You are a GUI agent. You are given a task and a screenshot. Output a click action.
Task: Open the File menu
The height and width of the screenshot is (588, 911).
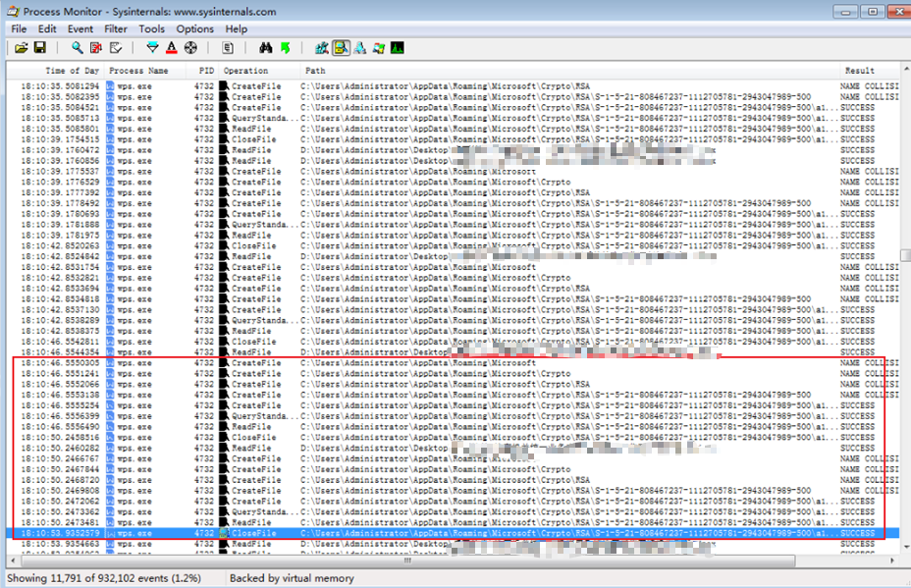point(19,29)
